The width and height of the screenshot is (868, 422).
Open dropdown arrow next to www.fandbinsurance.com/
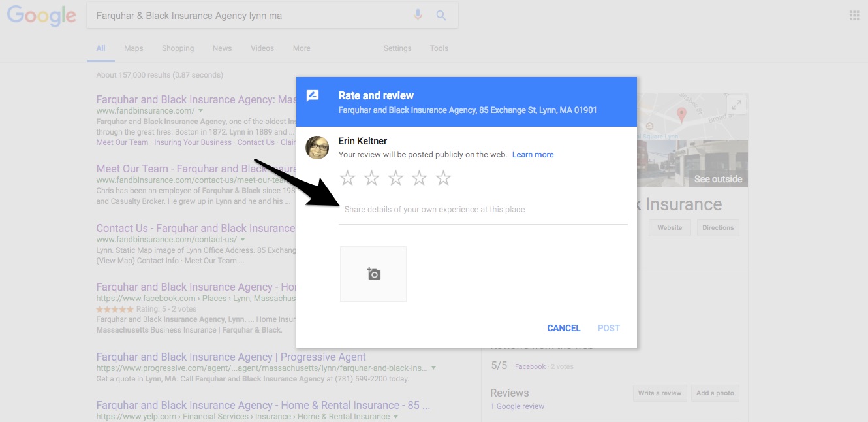coord(201,111)
